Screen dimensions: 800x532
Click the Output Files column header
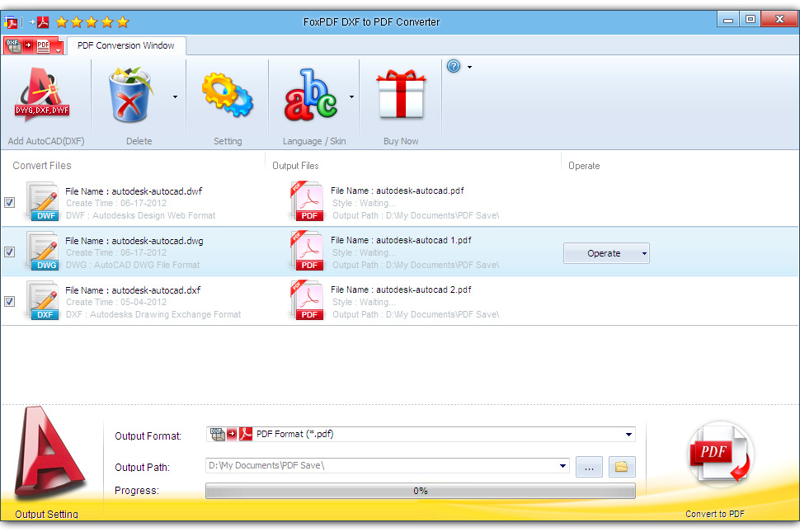click(295, 166)
